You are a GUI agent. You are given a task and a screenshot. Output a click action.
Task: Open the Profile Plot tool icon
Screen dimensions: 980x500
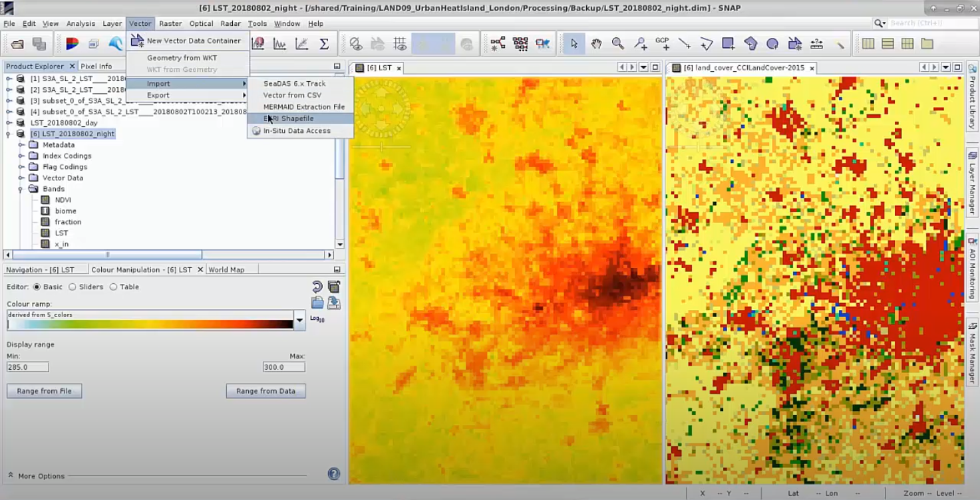(280, 44)
